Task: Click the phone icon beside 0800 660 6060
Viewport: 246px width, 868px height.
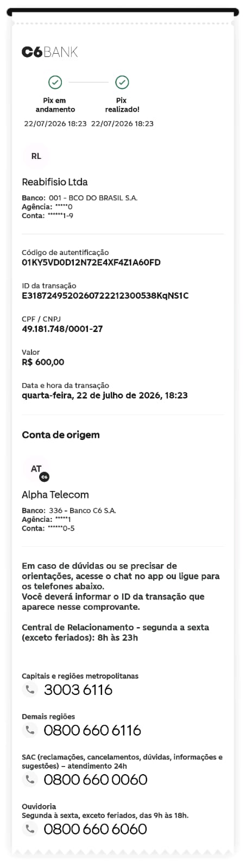Action: pos(30,829)
